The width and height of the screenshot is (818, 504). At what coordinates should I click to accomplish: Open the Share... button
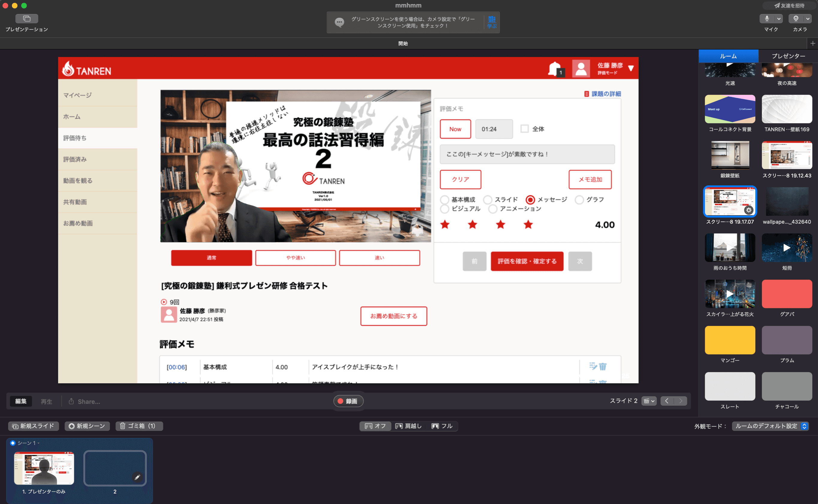[84, 402]
